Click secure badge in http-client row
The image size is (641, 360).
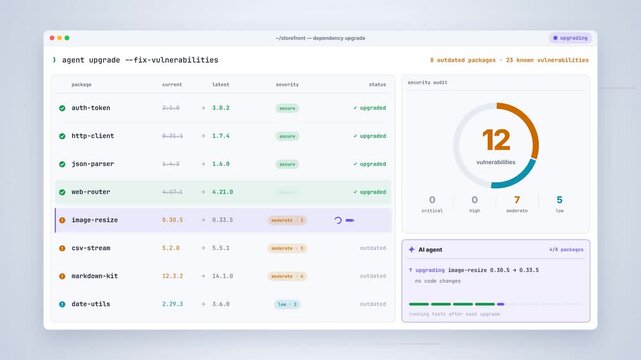(287, 136)
